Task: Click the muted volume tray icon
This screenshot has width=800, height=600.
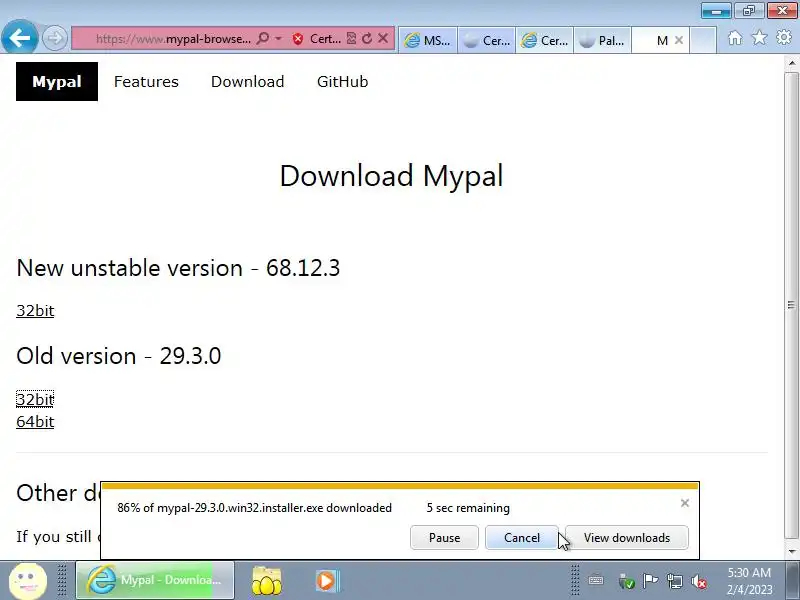Action: pos(698,581)
